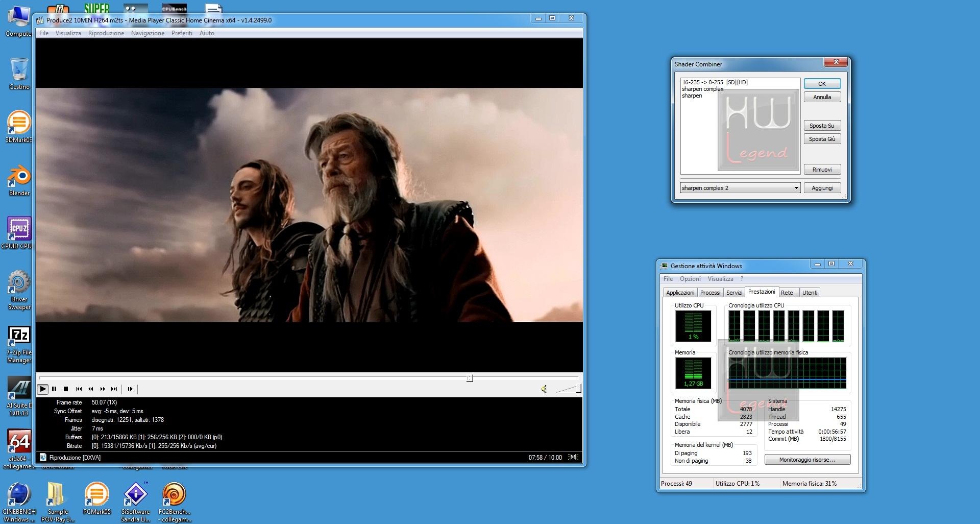Step forward one frame
Image resolution: width=980 pixels, height=524 pixels.
click(130, 389)
